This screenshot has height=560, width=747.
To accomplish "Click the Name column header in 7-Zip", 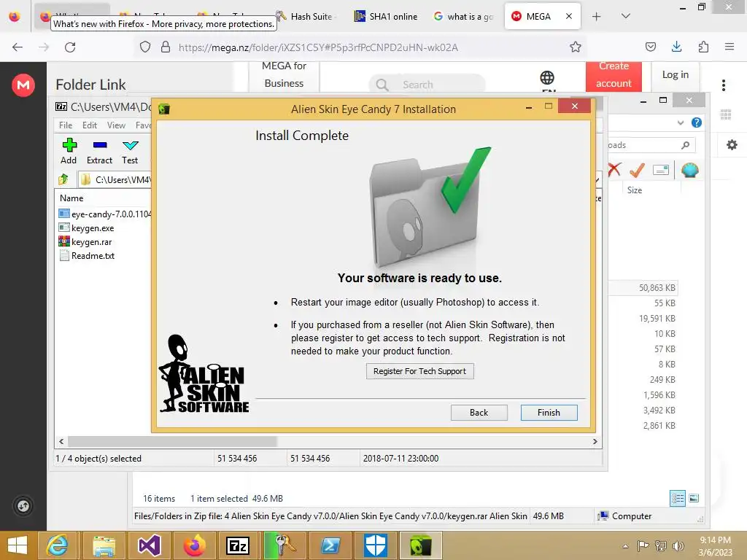I will tap(71, 198).
